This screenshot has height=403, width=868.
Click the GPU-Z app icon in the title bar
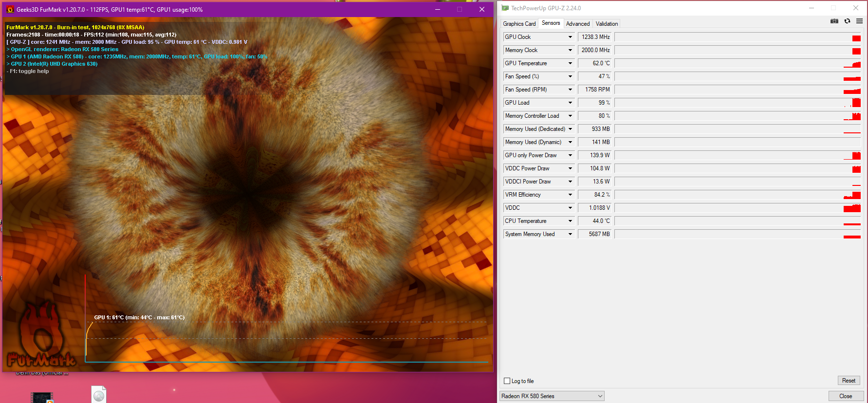click(x=505, y=8)
